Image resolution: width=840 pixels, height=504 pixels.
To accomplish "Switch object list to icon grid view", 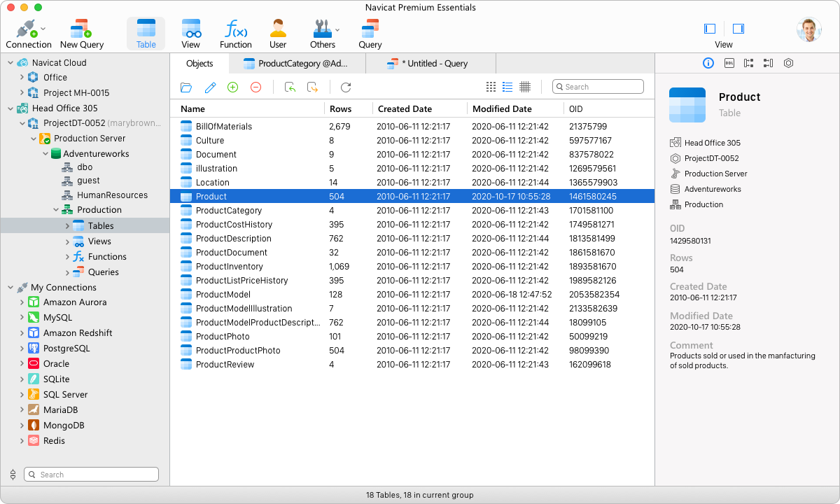I will pyautogui.click(x=491, y=87).
